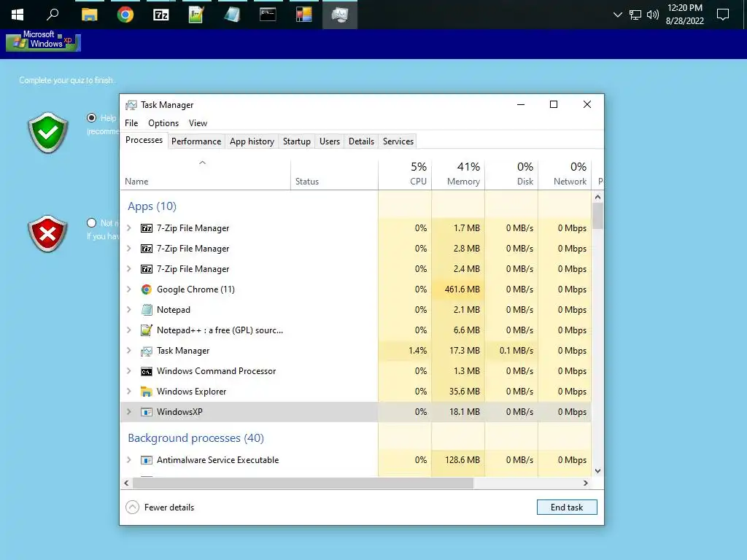Image resolution: width=747 pixels, height=560 pixels.
Task: Click the End task button
Action: (567, 507)
